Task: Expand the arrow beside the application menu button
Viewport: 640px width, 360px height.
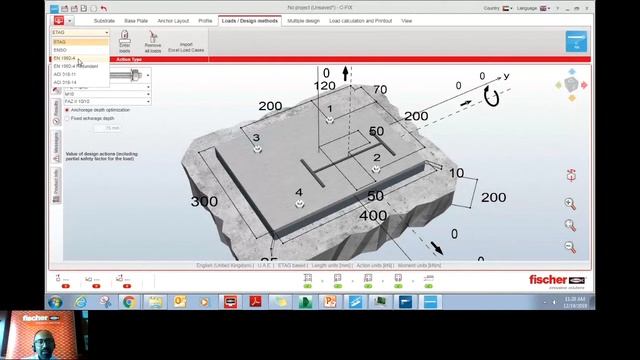Action: point(70,20)
